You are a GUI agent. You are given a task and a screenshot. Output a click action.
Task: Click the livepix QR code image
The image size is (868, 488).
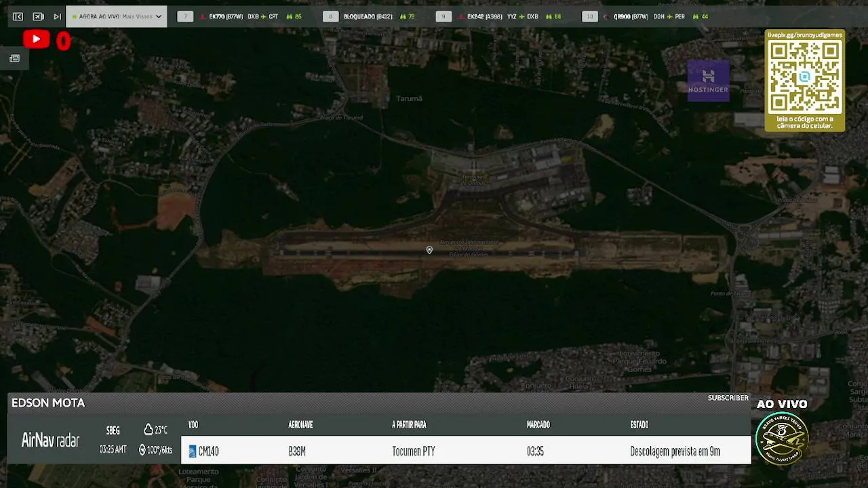[x=805, y=77]
